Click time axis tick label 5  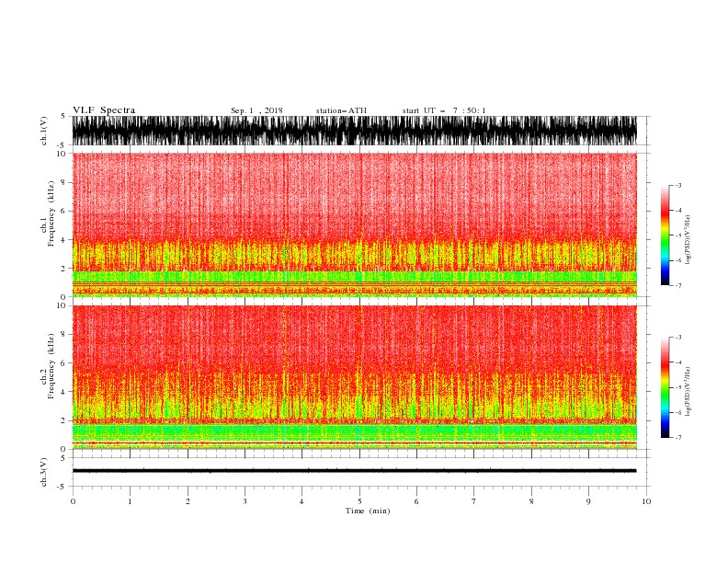[x=359, y=501]
